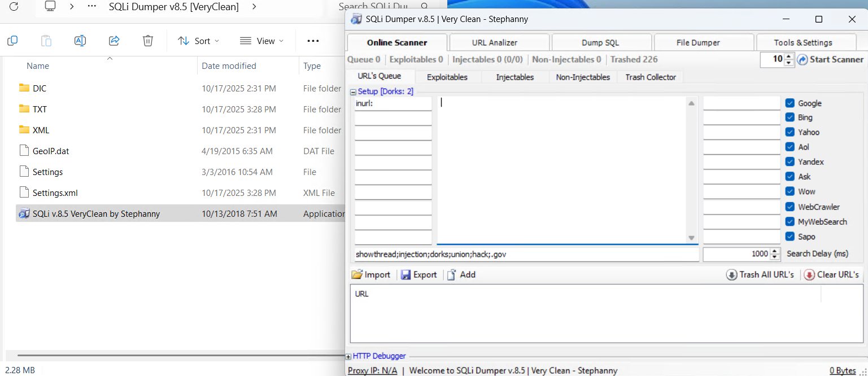868x376 pixels.
Task: Click the Delete trash icon in Explorer toolbar
Action: pos(148,41)
